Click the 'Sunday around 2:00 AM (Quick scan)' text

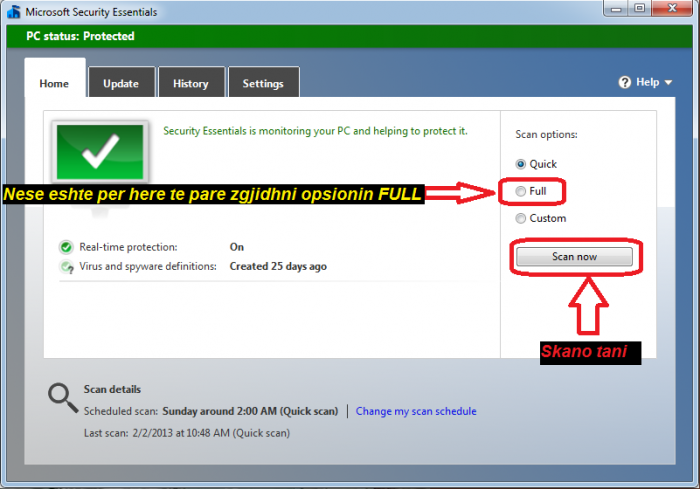pos(250,411)
